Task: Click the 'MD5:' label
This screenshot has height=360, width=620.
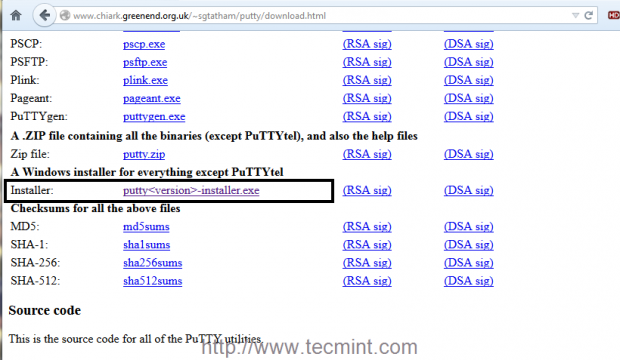Action: 25,227
